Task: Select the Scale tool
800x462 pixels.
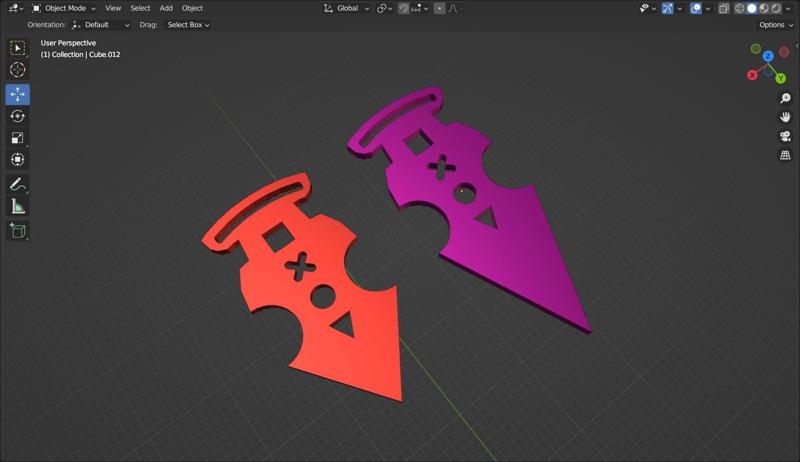Action: pos(17,138)
